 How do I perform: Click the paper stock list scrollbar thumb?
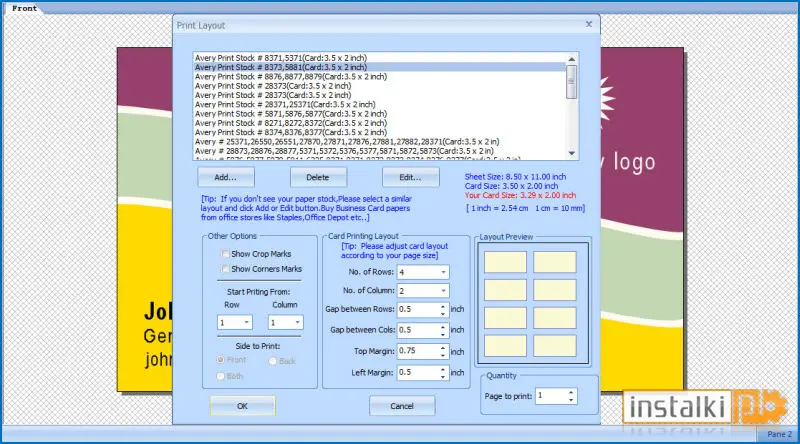[571, 82]
